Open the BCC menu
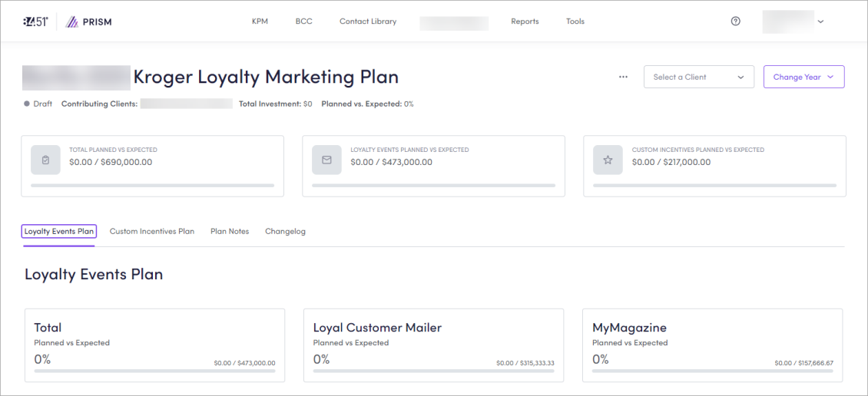The height and width of the screenshot is (396, 868). pyautogui.click(x=303, y=21)
